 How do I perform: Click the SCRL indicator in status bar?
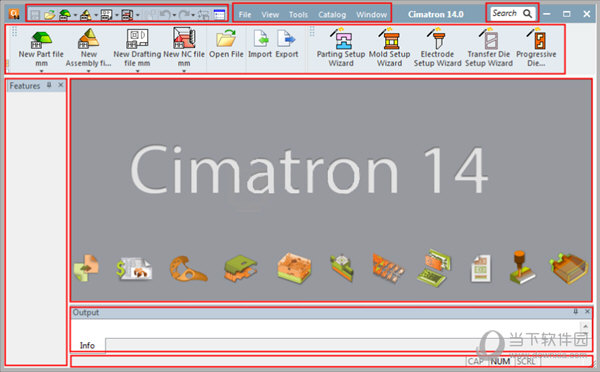coord(526,361)
